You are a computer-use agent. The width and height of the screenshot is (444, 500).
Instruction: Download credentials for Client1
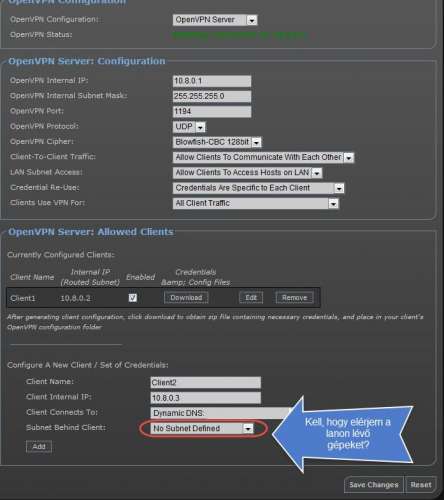click(x=186, y=298)
